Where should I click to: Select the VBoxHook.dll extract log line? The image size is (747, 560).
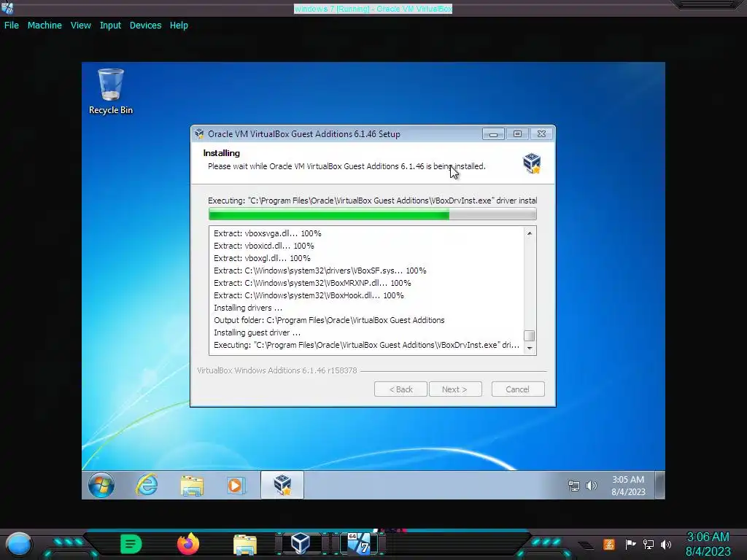click(x=309, y=295)
